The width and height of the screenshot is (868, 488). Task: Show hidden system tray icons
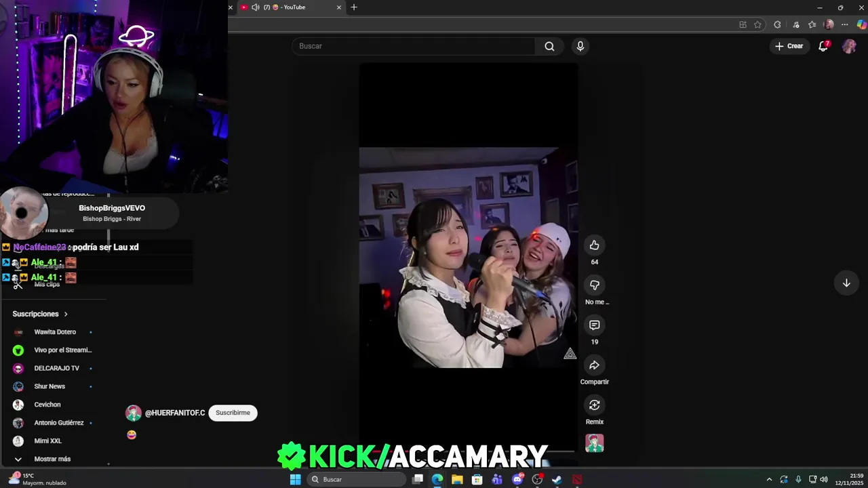coord(769,479)
